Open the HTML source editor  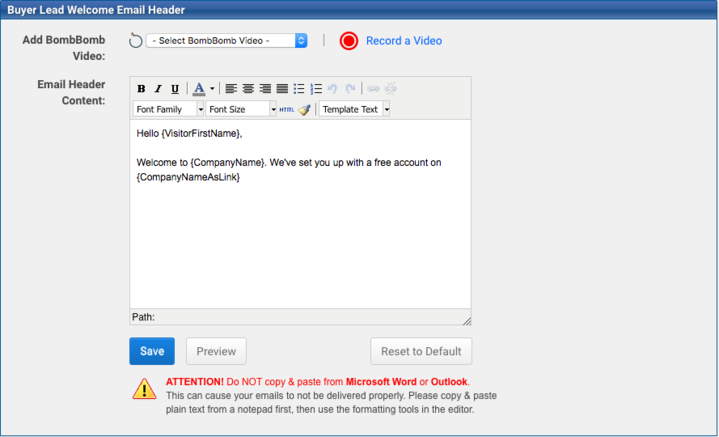287,109
